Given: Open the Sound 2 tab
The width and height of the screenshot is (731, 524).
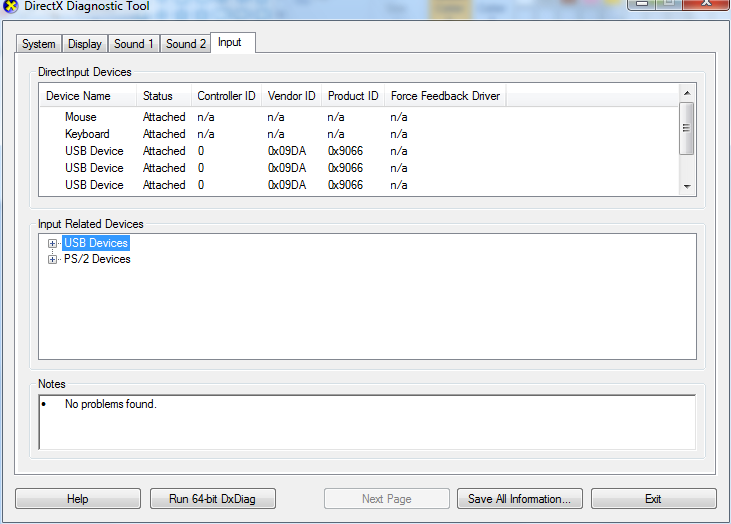Looking at the screenshot, I should click(x=186, y=44).
